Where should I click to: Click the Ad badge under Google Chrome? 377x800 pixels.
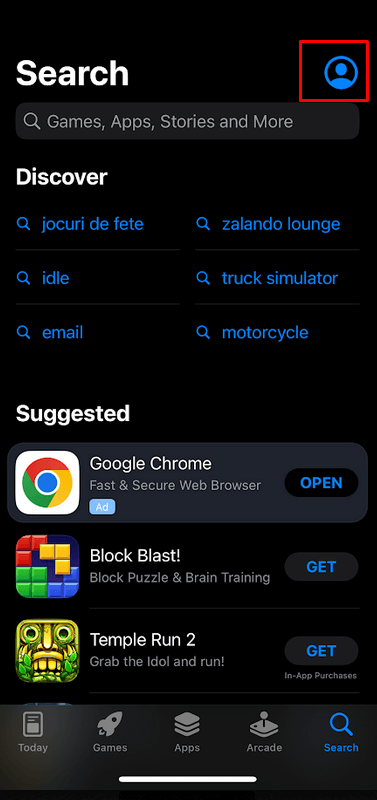tap(103, 508)
